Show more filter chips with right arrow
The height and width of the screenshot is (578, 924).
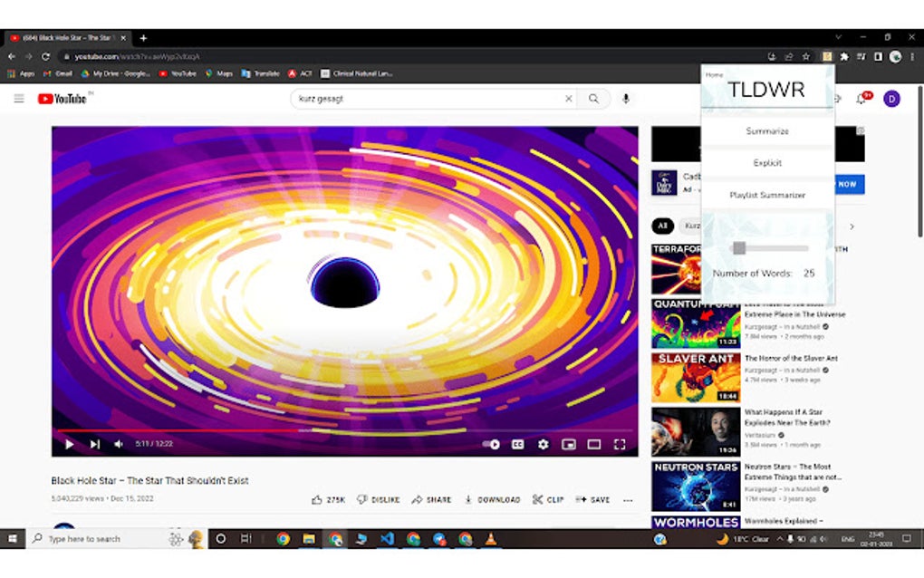coord(852,226)
